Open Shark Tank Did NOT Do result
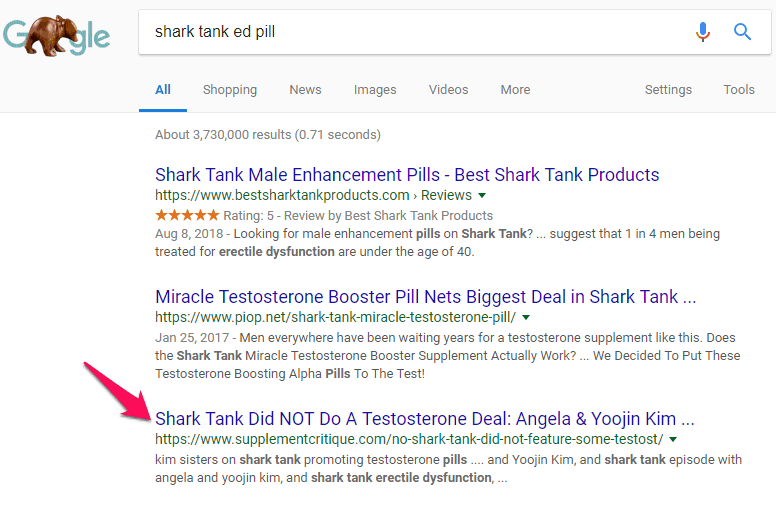This screenshot has width=776, height=510. pos(424,418)
